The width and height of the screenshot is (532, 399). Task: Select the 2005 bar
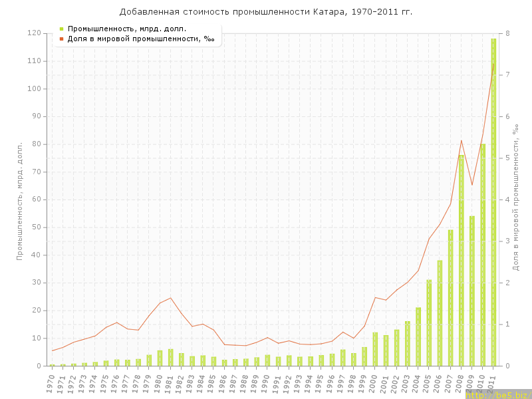429,323
